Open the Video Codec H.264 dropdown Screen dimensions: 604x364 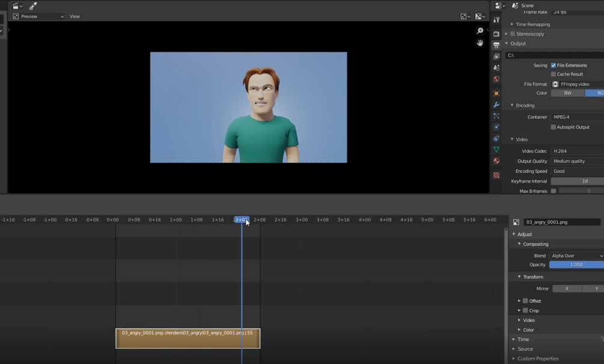(577, 151)
